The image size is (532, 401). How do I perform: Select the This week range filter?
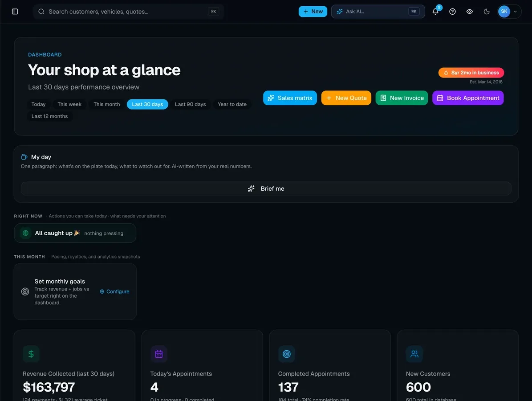pyautogui.click(x=69, y=104)
